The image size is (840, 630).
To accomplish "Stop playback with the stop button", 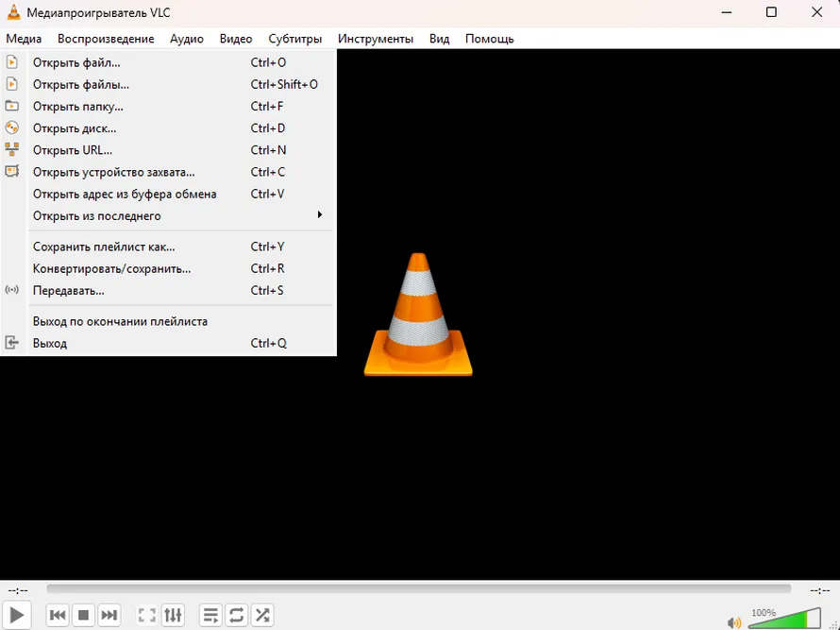I will tap(83, 615).
